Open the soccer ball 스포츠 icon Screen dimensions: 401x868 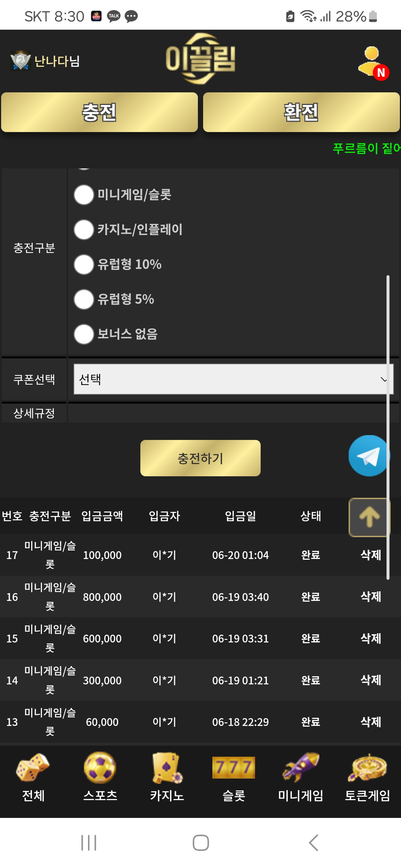pyautogui.click(x=100, y=767)
